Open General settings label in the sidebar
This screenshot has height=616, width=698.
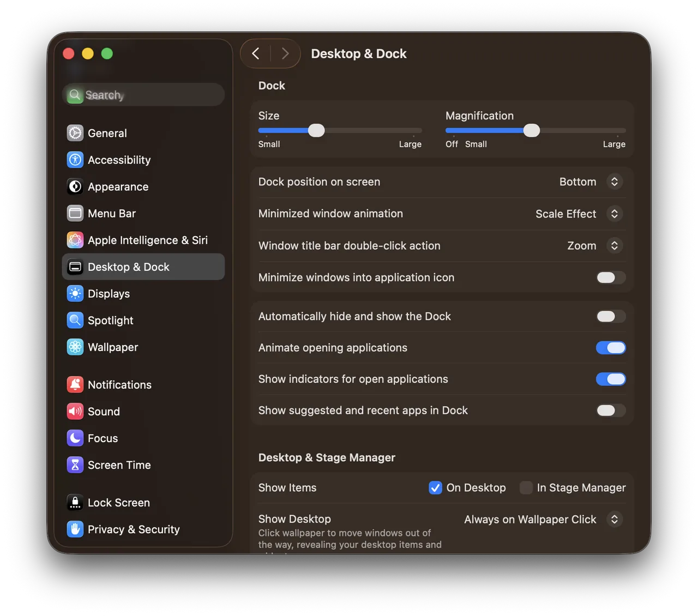pyautogui.click(x=107, y=133)
